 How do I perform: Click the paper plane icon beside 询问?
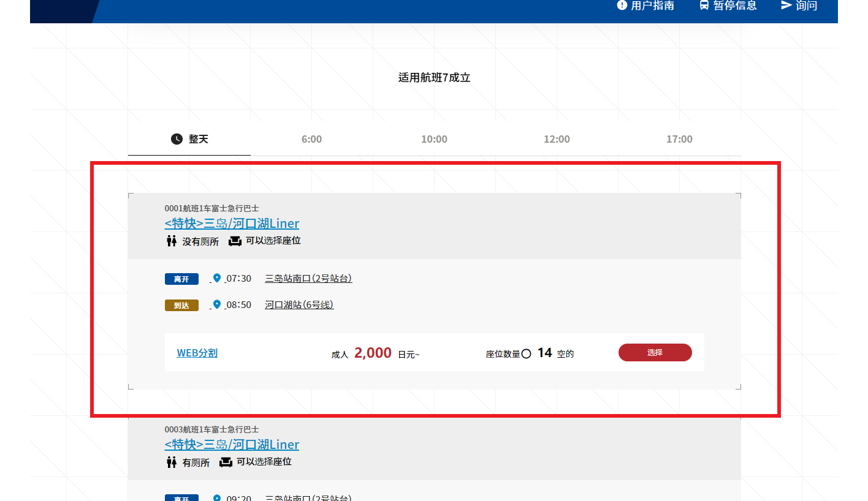(786, 5)
